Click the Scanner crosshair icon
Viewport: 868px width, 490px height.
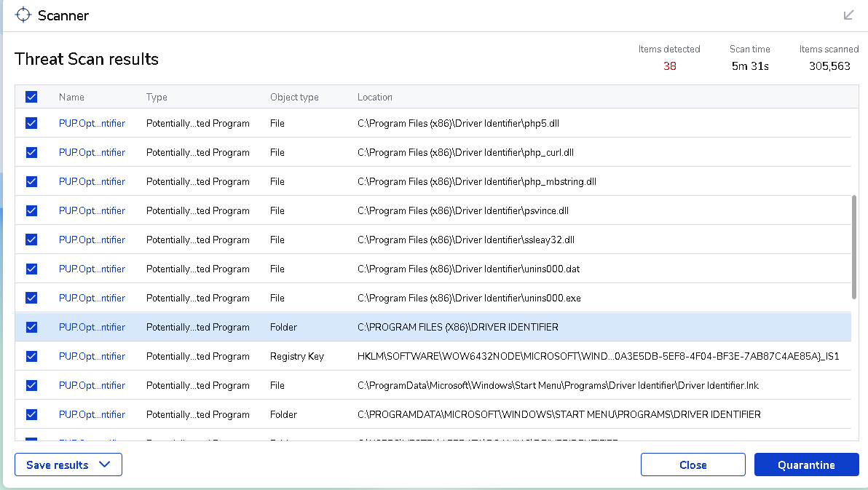[23, 15]
